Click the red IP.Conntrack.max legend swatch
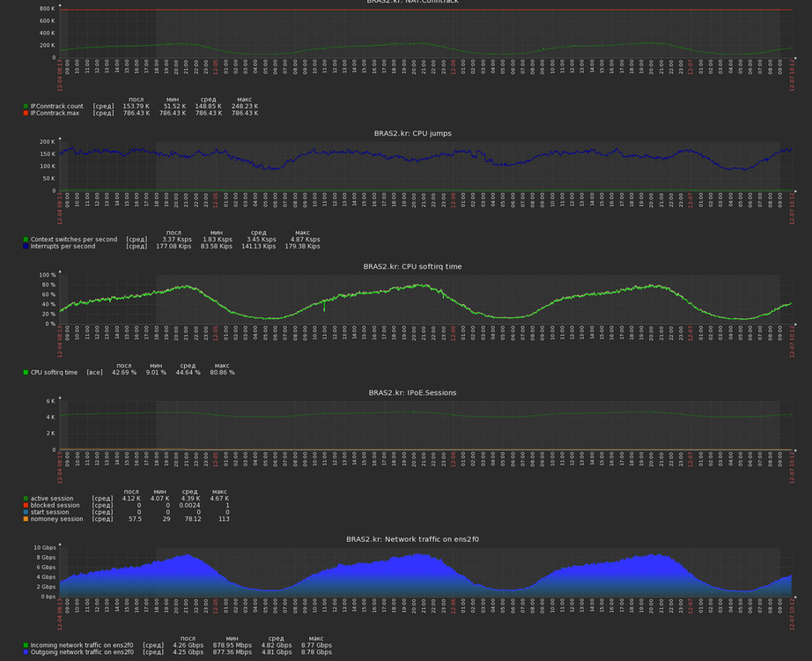The width and height of the screenshot is (812, 661). pos(26,113)
